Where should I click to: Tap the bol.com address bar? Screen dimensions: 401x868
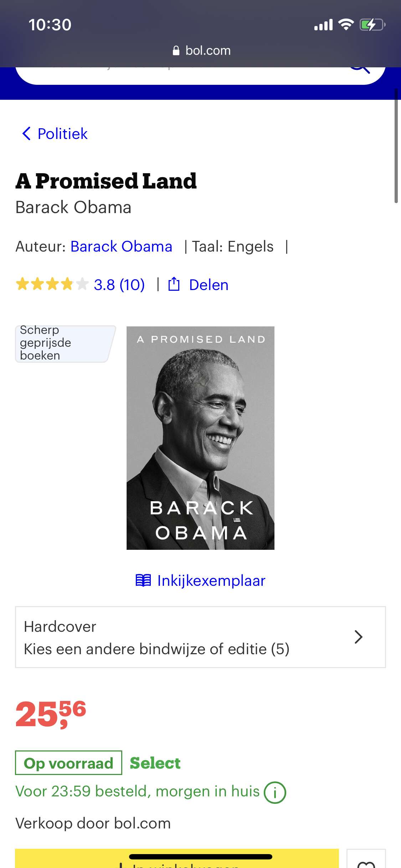201,51
